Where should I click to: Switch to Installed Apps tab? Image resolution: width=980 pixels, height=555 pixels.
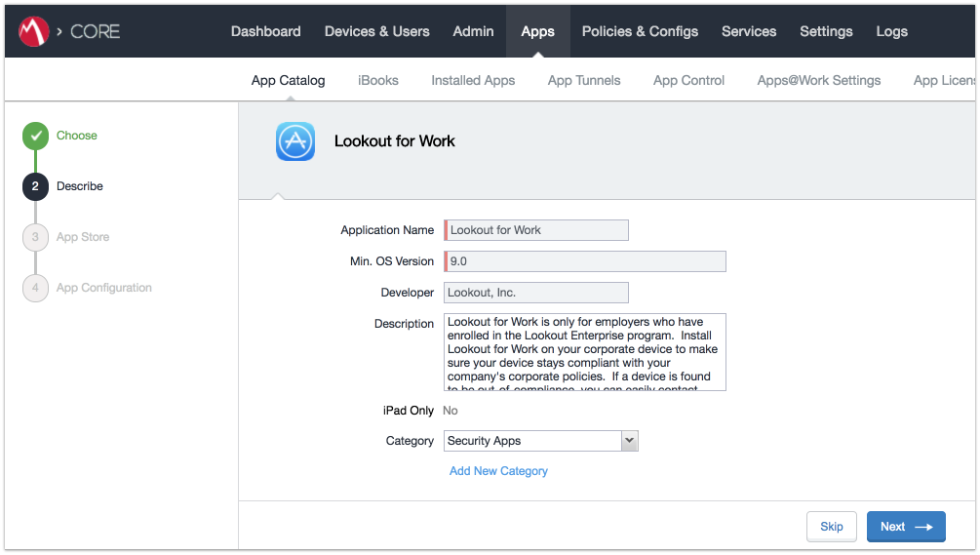coord(473,80)
